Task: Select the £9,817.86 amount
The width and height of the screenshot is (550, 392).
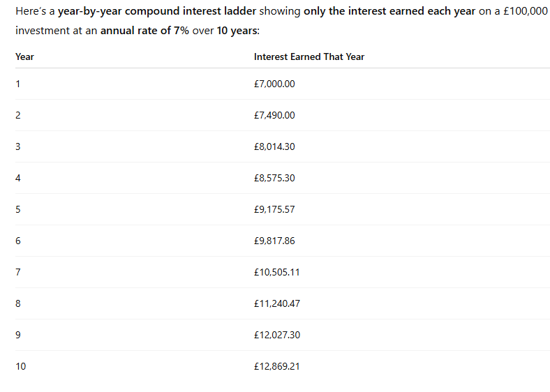Action: (274, 241)
